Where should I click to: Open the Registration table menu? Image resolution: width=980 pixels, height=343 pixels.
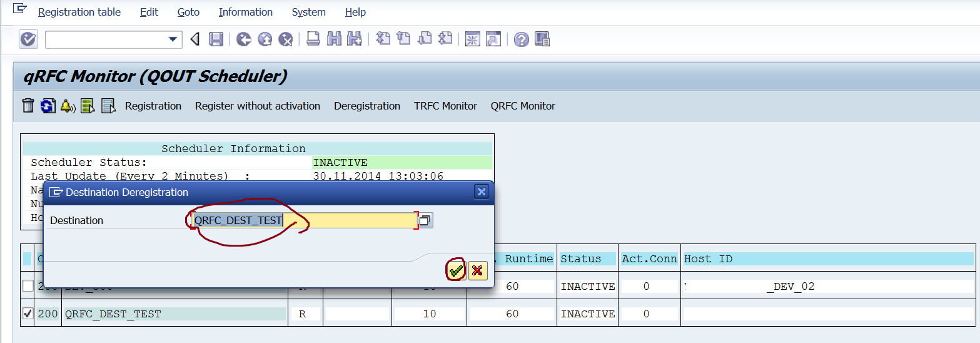(x=79, y=12)
